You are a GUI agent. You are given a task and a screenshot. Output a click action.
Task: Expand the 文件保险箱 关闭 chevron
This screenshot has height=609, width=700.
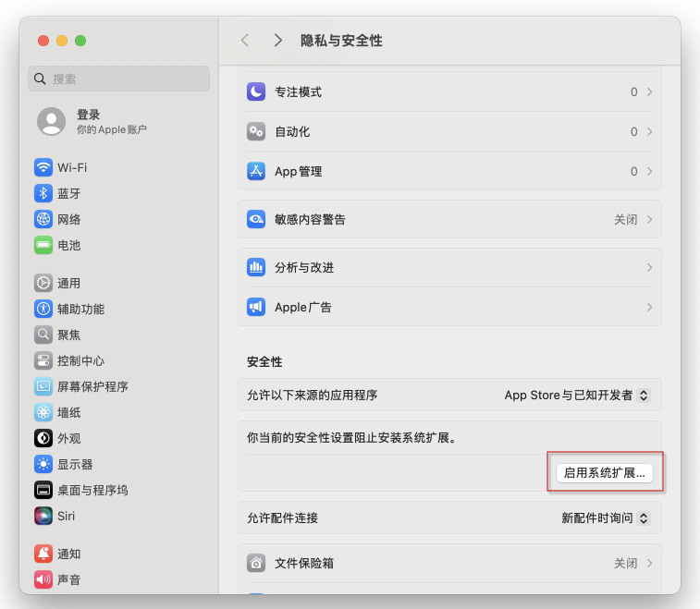click(x=649, y=564)
